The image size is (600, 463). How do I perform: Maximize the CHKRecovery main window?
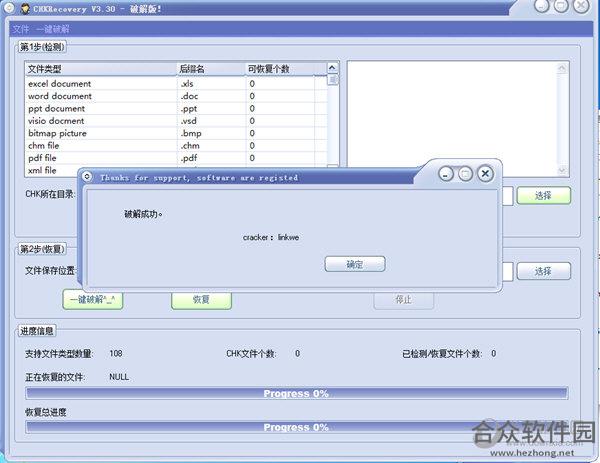(x=561, y=5)
